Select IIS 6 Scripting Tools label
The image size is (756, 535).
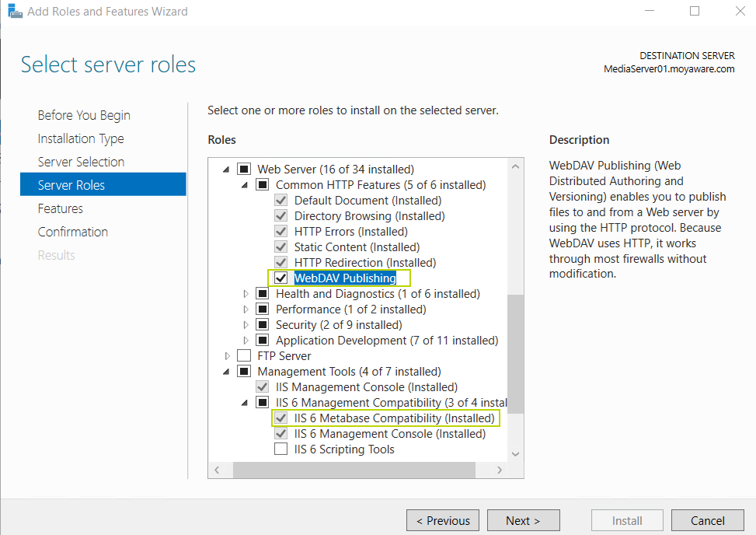point(344,449)
